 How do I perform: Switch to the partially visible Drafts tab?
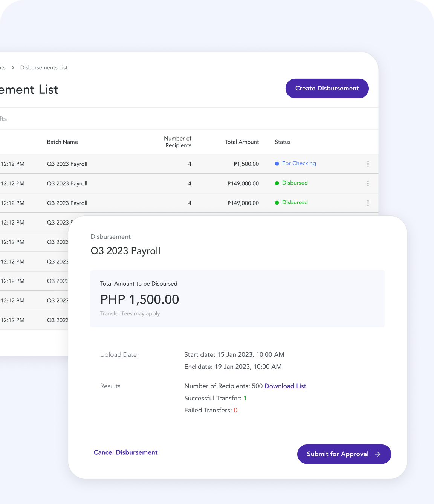[x=3, y=119]
